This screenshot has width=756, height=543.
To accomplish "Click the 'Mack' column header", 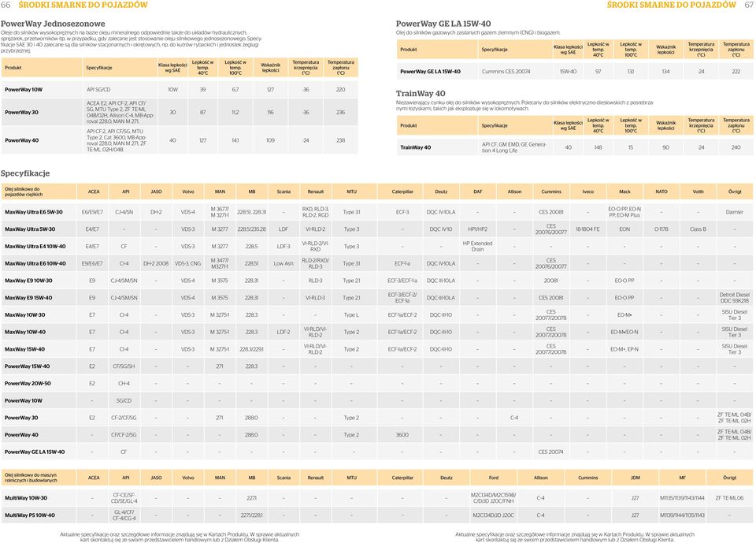I will coord(624,192).
